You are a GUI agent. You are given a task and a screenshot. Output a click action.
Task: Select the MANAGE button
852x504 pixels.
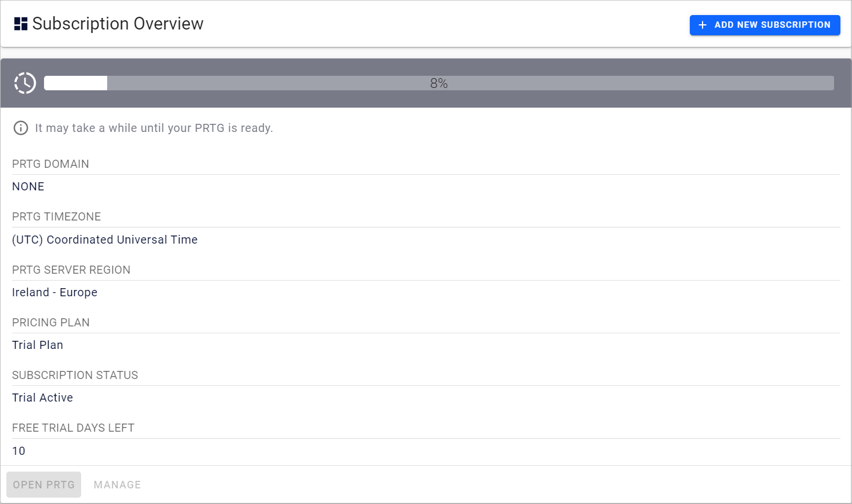pos(117,485)
